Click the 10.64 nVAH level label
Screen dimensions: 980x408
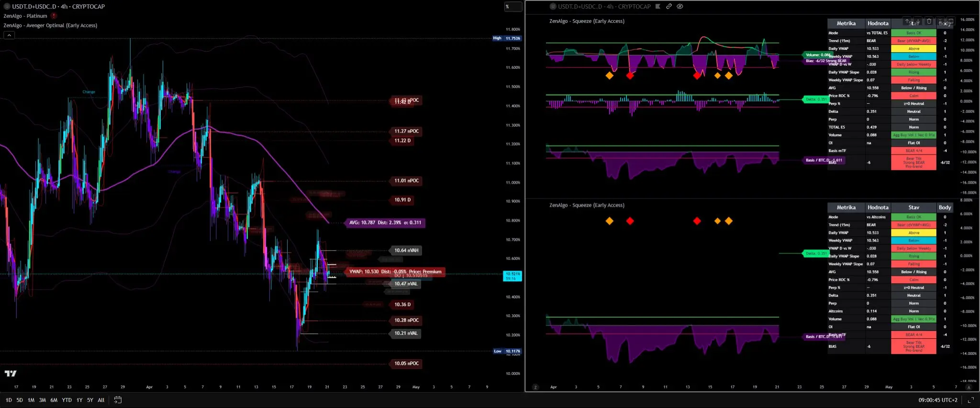[x=406, y=250]
